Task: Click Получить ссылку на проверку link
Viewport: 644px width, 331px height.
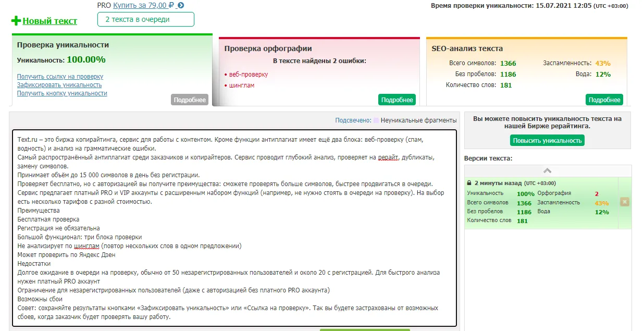Action: [60, 77]
